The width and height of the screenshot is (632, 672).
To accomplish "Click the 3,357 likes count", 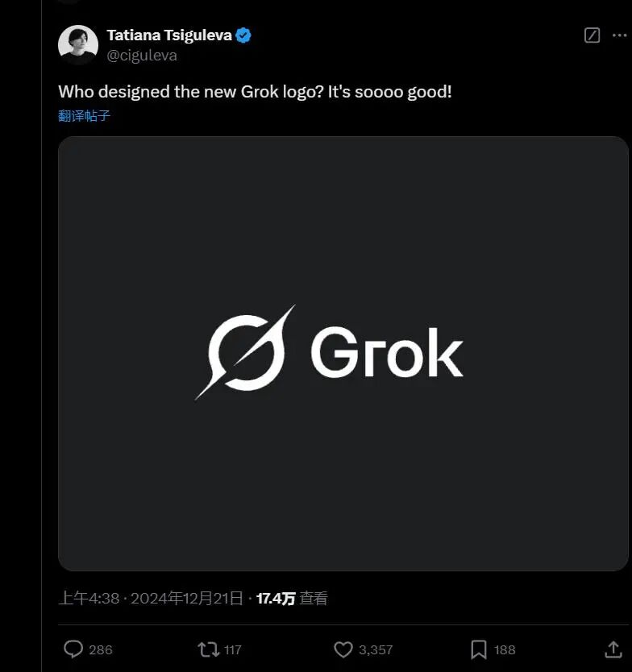I will 376,649.
